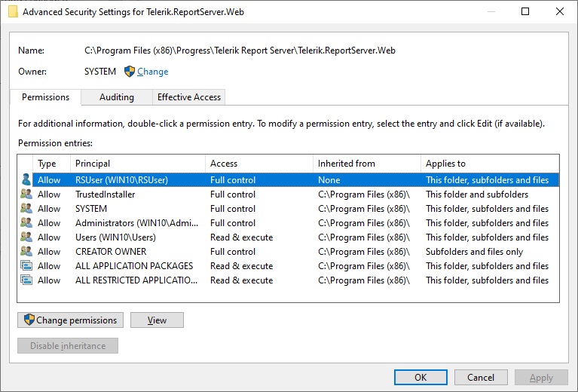The width and height of the screenshot is (578, 392).
Task: Click the Users (WIN10\Users) group icon
Action: point(26,237)
